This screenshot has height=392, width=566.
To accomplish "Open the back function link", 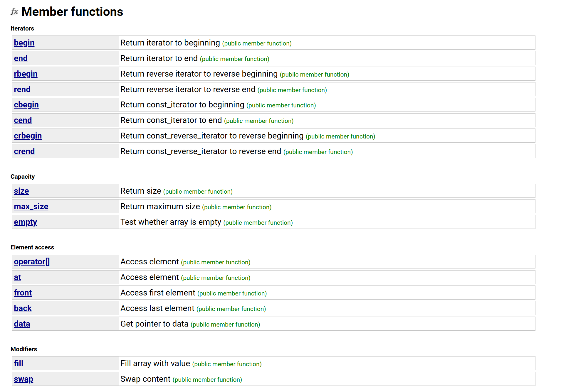I will [x=23, y=308].
